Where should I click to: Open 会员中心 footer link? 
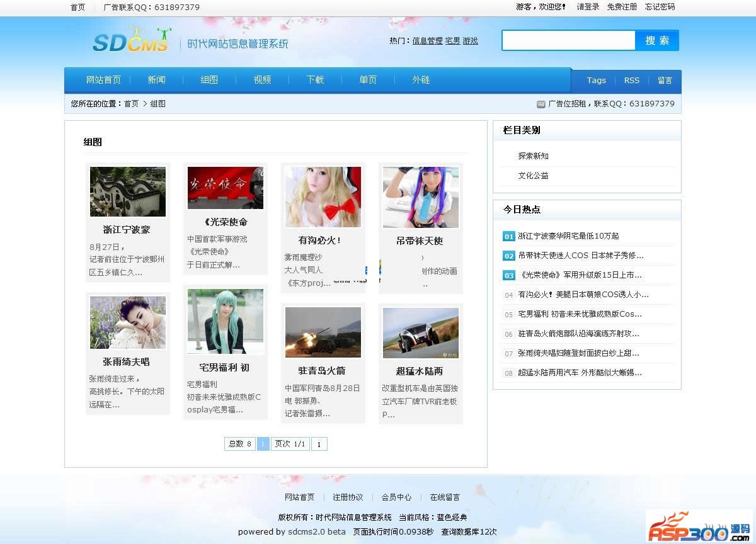(x=396, y=497)
